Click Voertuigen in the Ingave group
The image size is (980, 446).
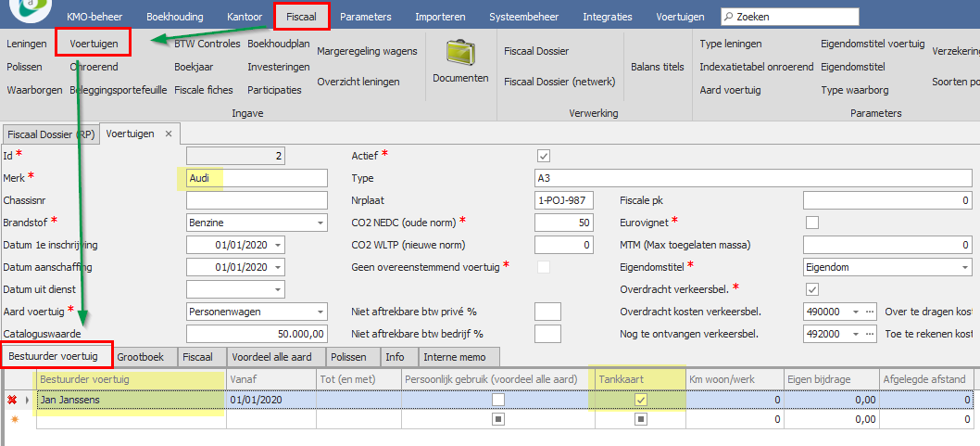click(93, 44)
